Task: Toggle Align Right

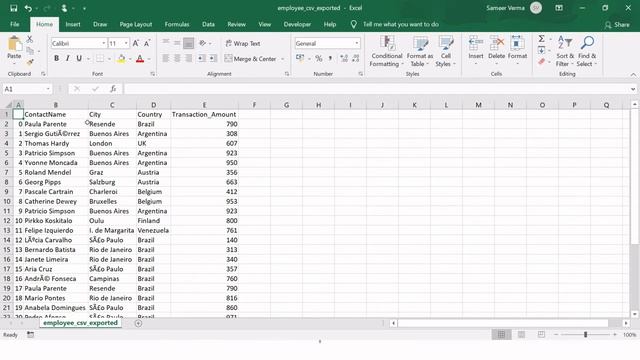Action: click(x=189, y=58)
